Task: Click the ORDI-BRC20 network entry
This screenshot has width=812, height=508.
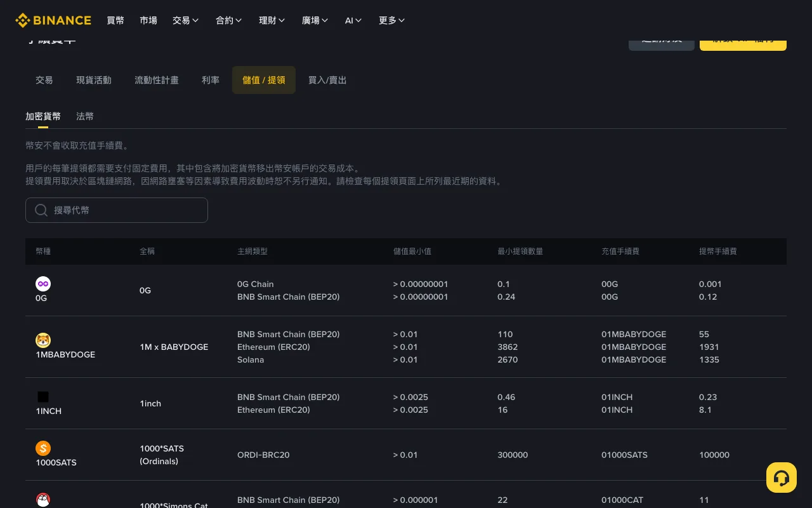Action: click(x=263, y=455)
